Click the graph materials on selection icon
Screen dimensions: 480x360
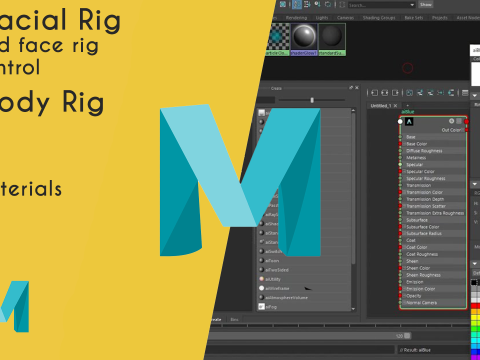451,93
